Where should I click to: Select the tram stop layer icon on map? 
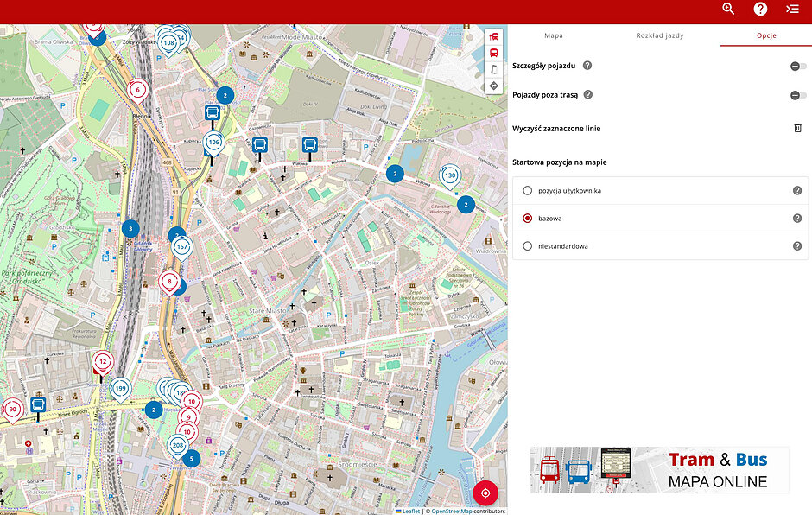[x=495, y=37]
